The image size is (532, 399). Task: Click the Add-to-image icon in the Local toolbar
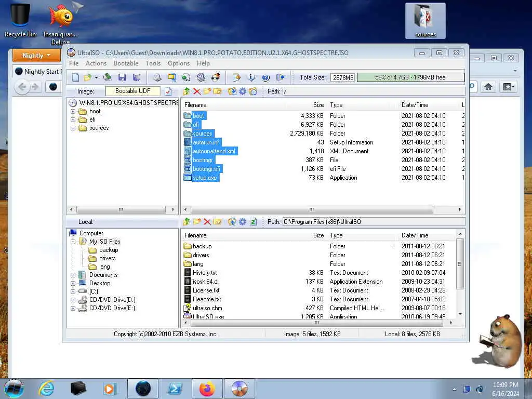click(232, 222)
